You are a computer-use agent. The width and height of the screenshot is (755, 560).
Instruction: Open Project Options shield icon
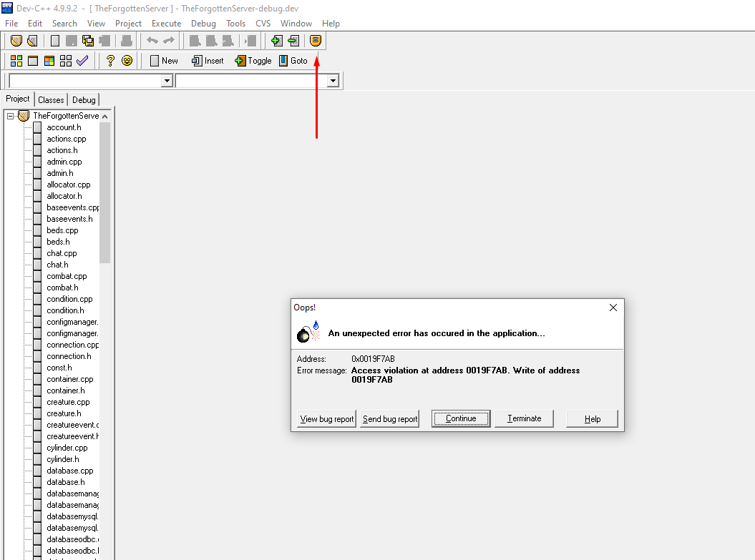316,41
